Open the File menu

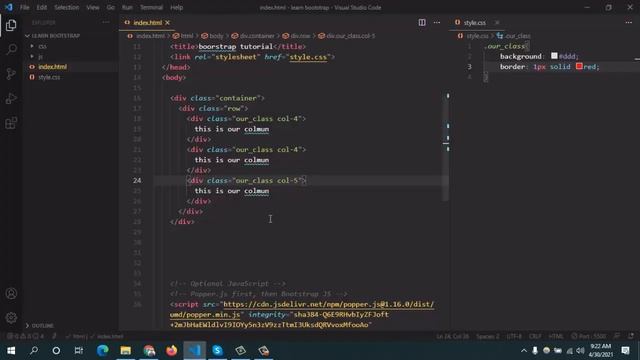[x=24, y=7]
